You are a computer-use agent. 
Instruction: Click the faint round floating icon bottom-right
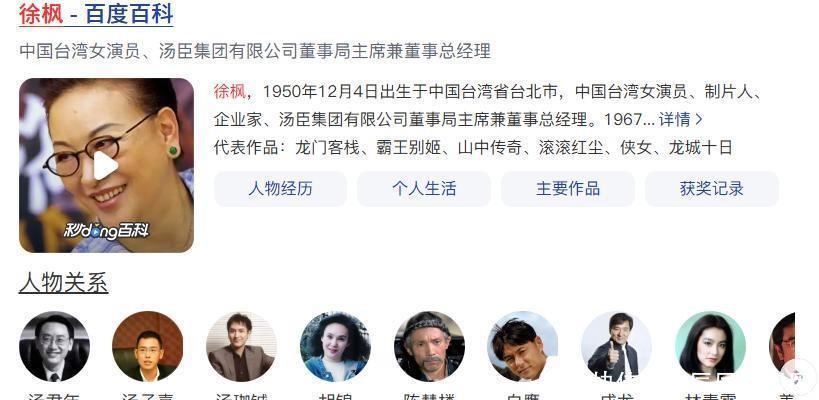798,377
